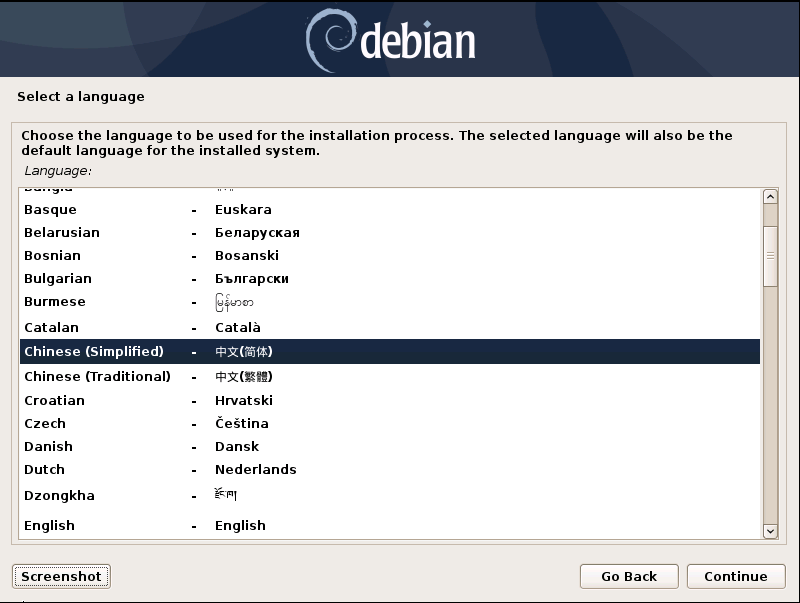Click Continue to proceed with installation
Viewport: 800px width, 603px height.
pyautogui.click(x=736, y=576)
